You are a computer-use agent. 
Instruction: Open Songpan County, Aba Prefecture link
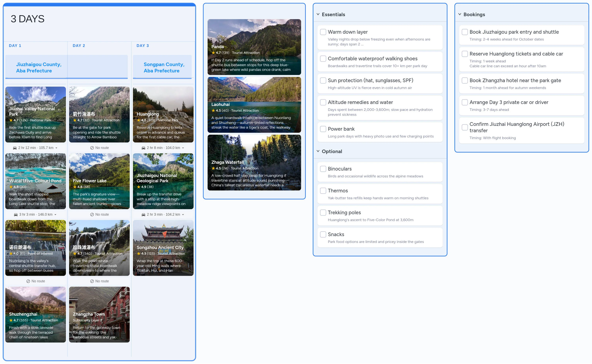[164, 68]
